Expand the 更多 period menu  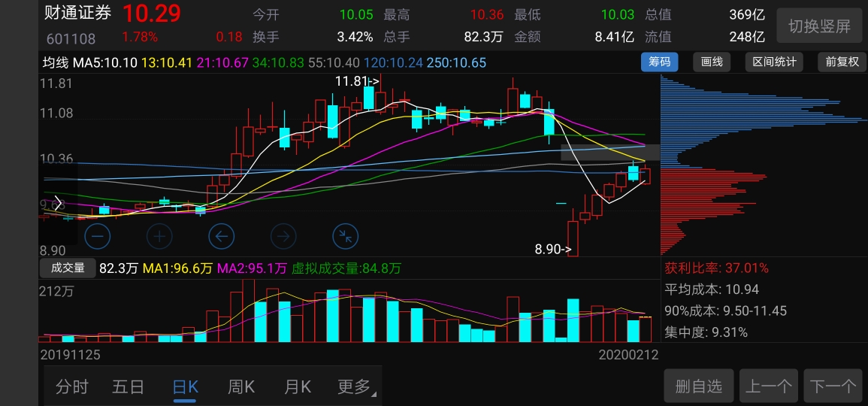356,386
